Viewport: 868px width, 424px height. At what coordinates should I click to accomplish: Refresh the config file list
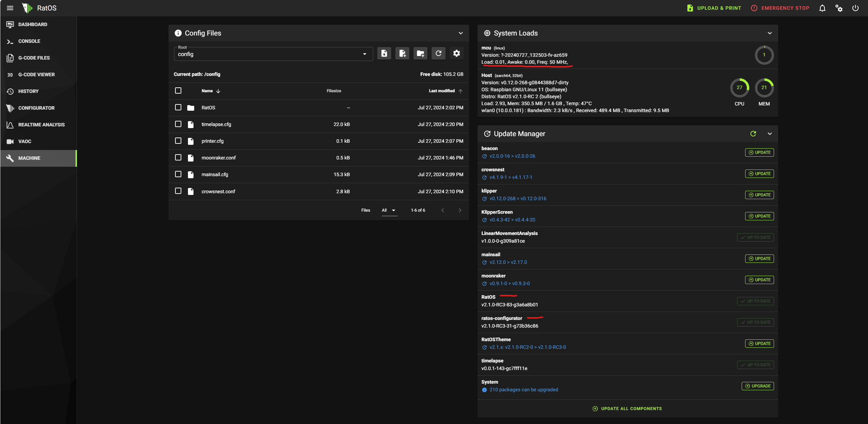click(x=438, y=53)
